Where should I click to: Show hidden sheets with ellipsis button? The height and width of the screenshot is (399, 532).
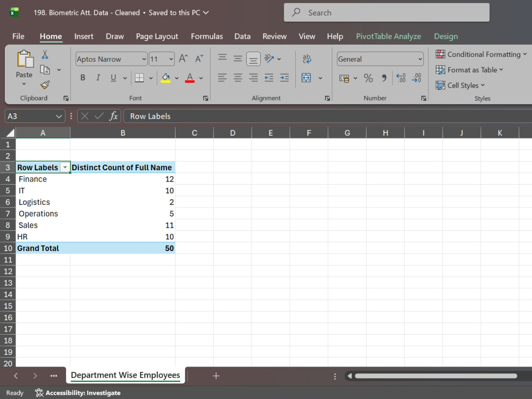tap(54, 376)
